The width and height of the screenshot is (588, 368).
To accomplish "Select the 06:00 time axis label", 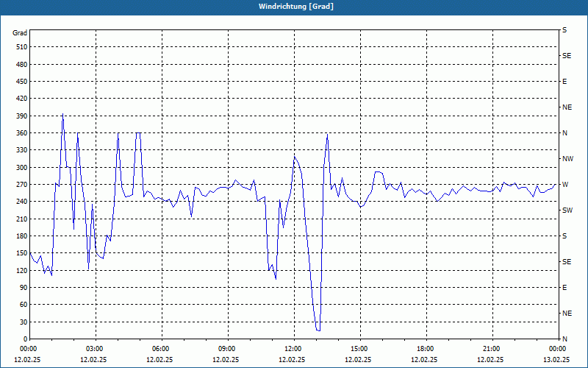I will [159, 349].
